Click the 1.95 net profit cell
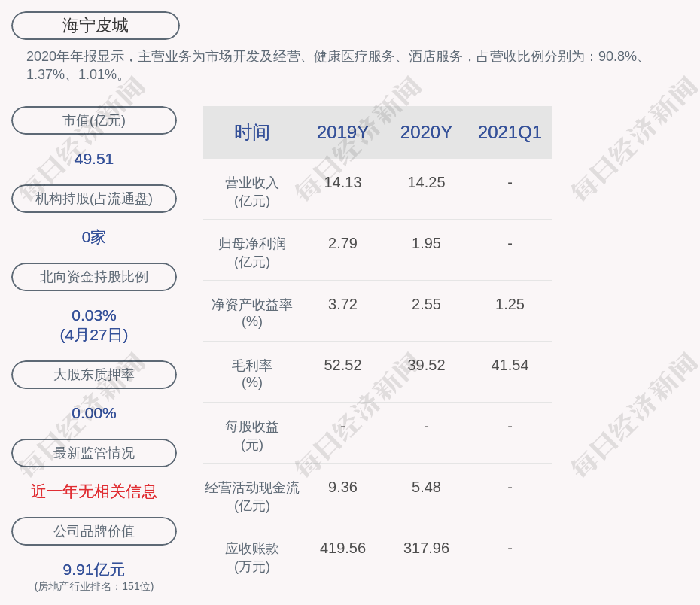The width and height of the screenshot is (700, 605). [x=426, y=244]
